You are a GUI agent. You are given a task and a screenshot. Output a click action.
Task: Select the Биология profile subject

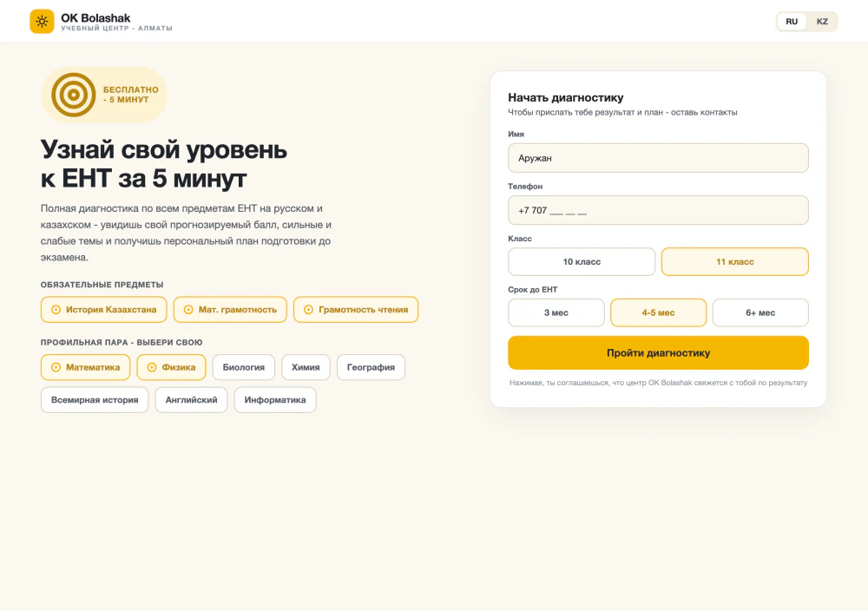pos(244,367)
